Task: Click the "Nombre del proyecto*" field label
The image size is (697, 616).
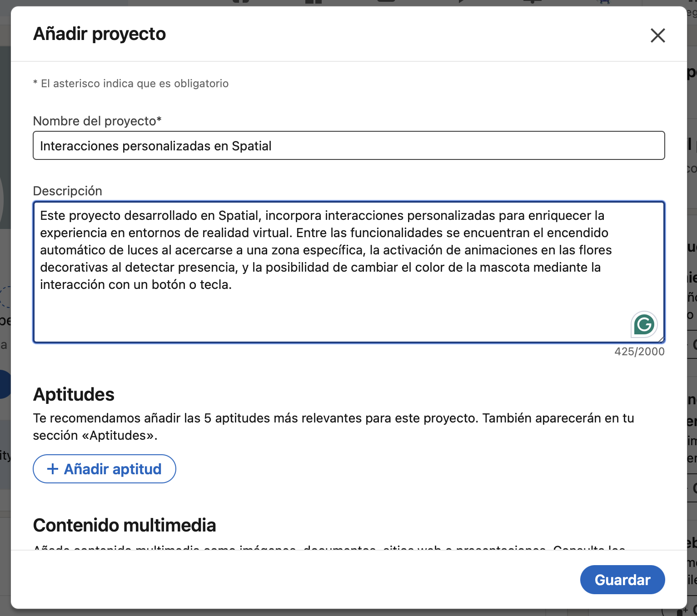Action: (x=97, y=121)
